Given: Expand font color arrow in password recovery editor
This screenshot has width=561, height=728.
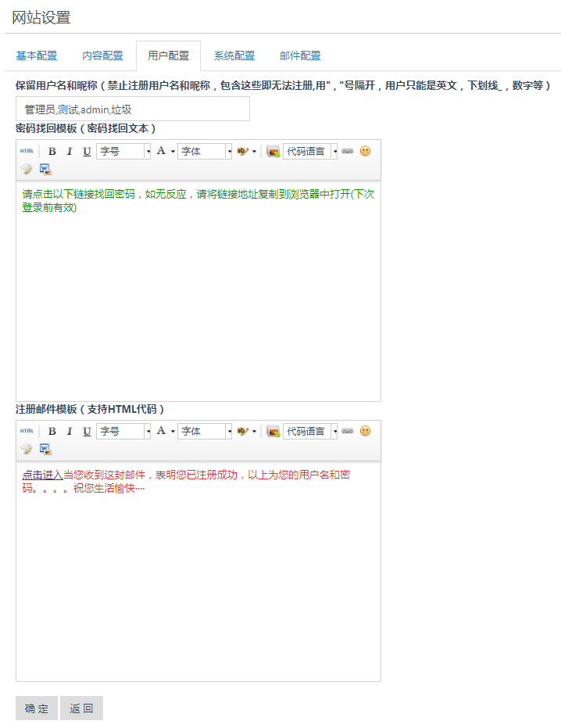Looking at the screenshot, I should pyautogui.click(x=173, y=152).
